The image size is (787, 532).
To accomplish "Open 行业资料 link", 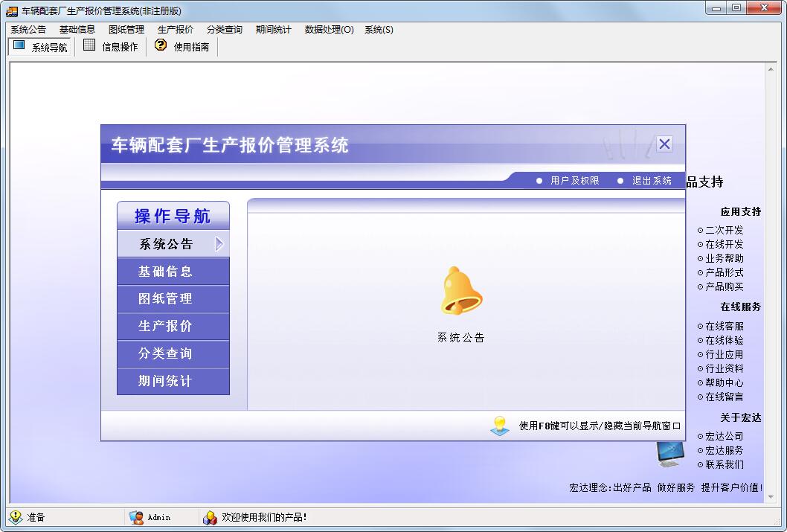I will click(725, 368).
